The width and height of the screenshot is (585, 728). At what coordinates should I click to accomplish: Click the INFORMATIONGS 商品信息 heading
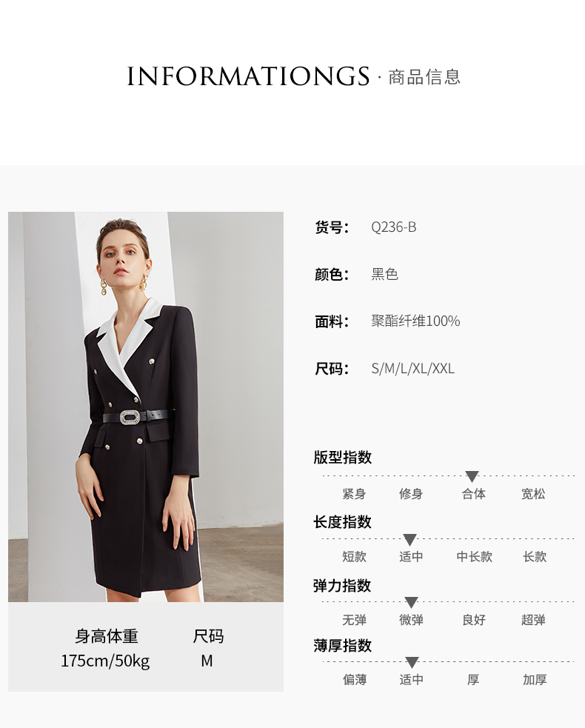(293, 76)
